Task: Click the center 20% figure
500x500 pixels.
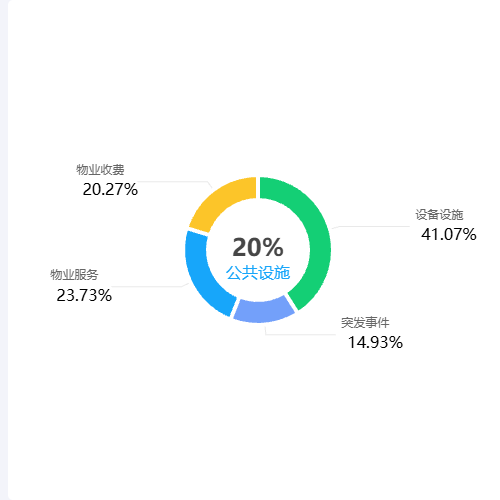Action: (x=258, y=247)
